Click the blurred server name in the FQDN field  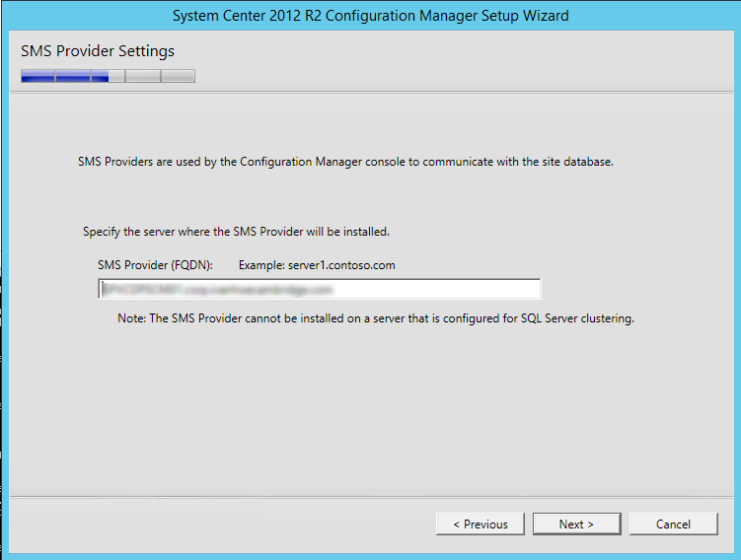pos(217,290)
